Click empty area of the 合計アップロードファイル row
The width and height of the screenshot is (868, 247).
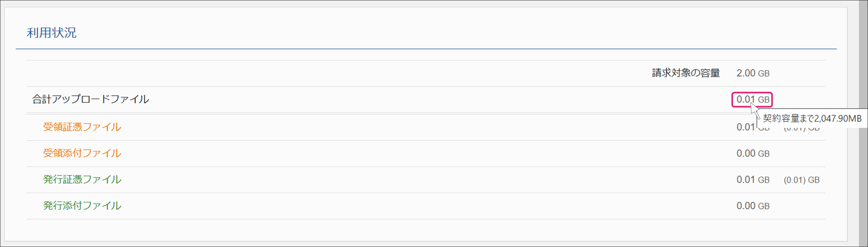[x=404, y=100]
